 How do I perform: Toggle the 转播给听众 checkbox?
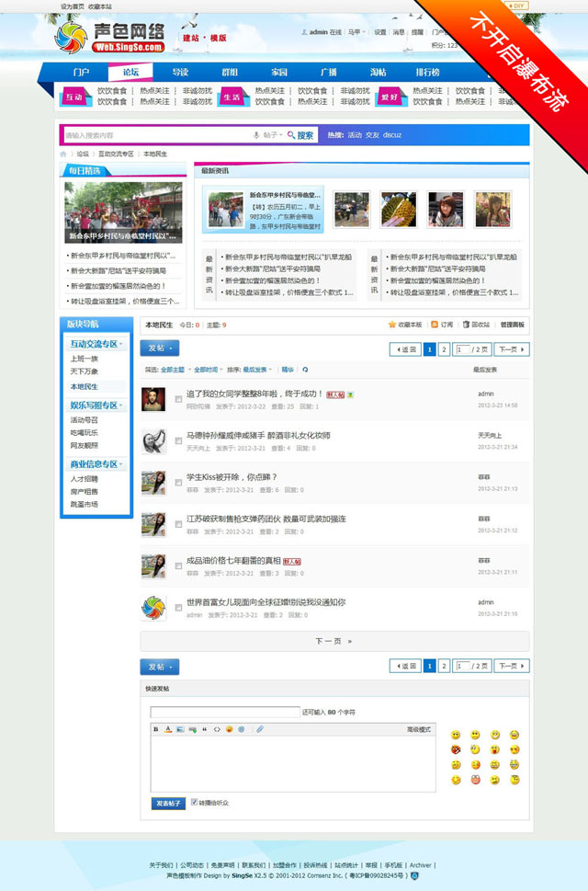coord(194,803)
